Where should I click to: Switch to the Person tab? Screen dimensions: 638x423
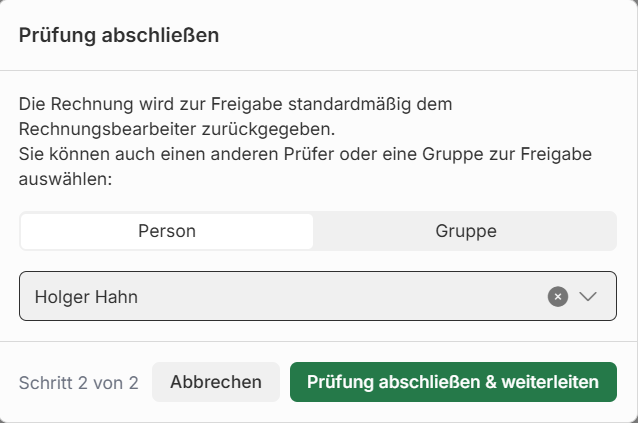point(166,231)
